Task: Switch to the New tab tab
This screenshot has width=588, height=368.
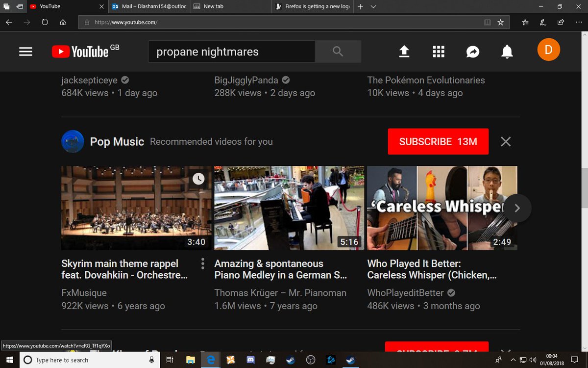Action: (230, 6)
